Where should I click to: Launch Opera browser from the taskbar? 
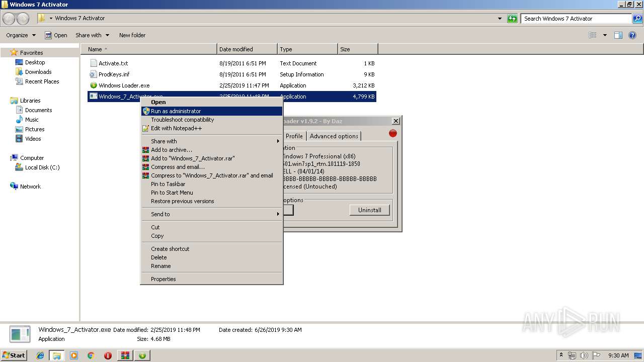tap(108, 355)
